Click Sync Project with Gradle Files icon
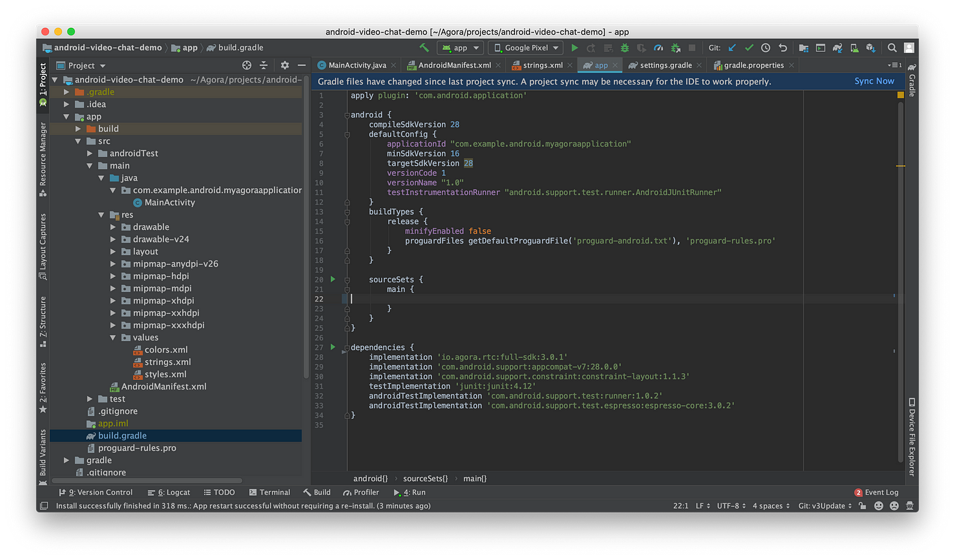 click(837, 48)
